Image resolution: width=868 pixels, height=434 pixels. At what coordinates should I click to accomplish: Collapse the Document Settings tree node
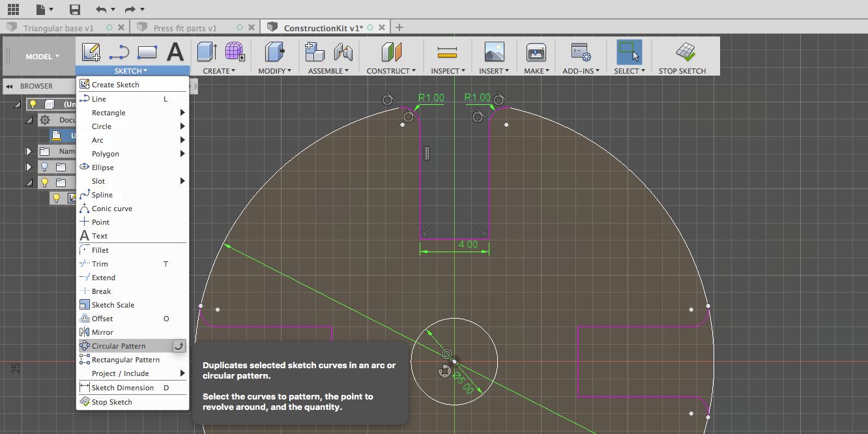click(x=29, y=120)
